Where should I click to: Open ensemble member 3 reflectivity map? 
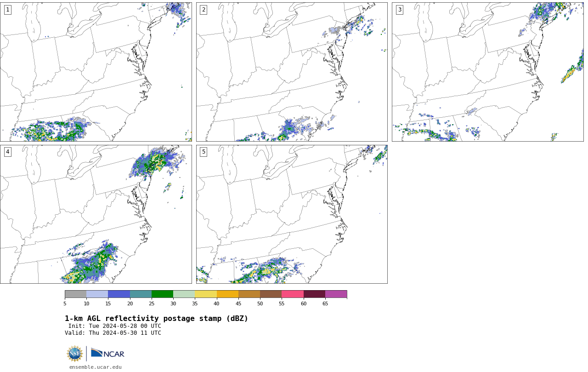click(487, 72)
